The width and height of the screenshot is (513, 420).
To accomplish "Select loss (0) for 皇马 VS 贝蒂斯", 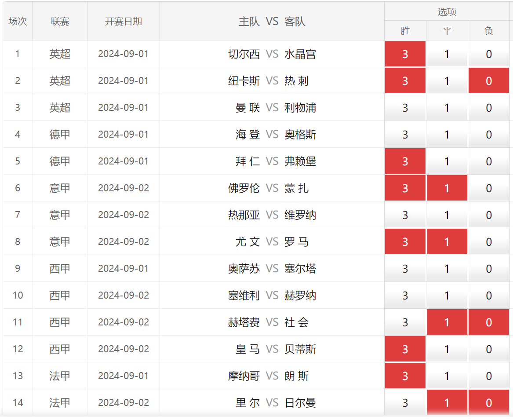I will pos(489,349).
